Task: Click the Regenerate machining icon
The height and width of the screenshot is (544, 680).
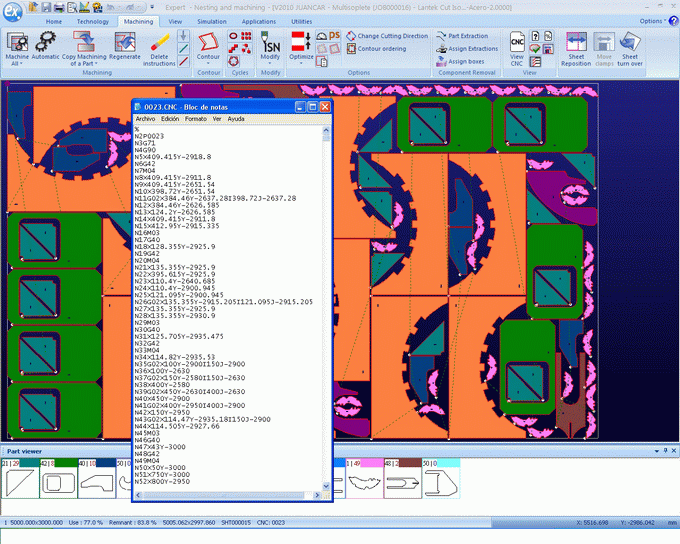Action: (125, 47)
